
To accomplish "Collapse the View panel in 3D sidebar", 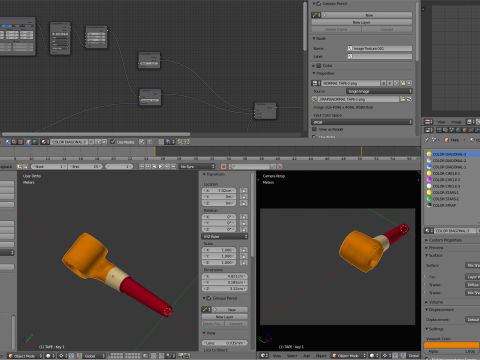I will pyautogui.click(x=204, y=333).
